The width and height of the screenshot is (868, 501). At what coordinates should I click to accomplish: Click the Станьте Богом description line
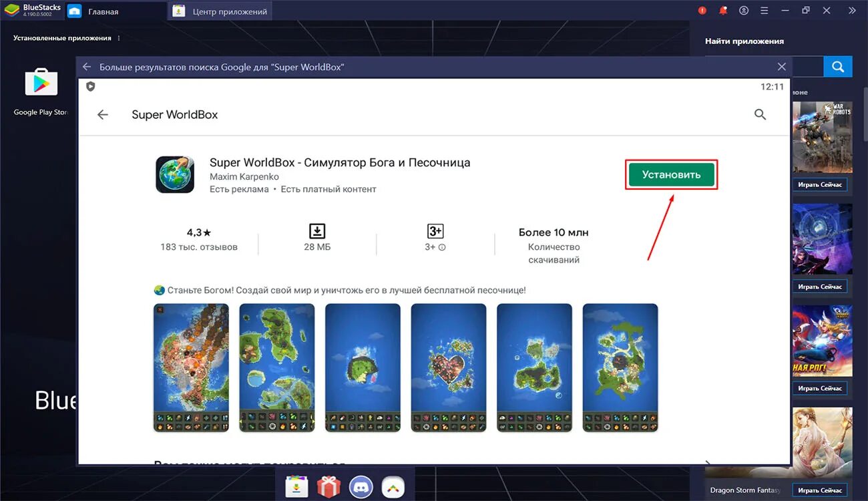340,291
